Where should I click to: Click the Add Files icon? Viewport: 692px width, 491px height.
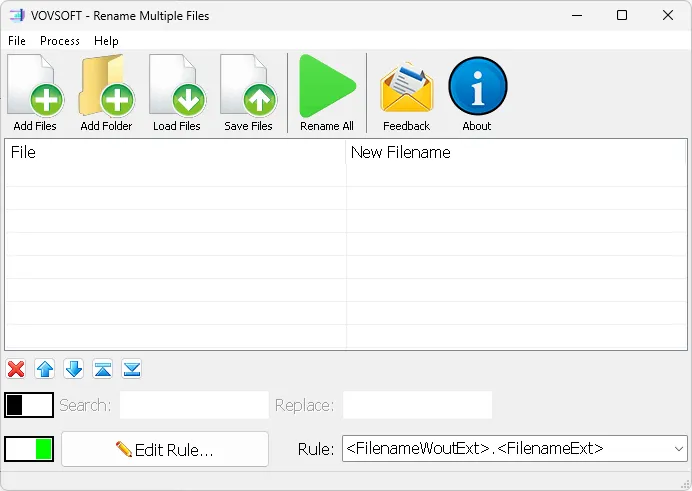[35, 92]
